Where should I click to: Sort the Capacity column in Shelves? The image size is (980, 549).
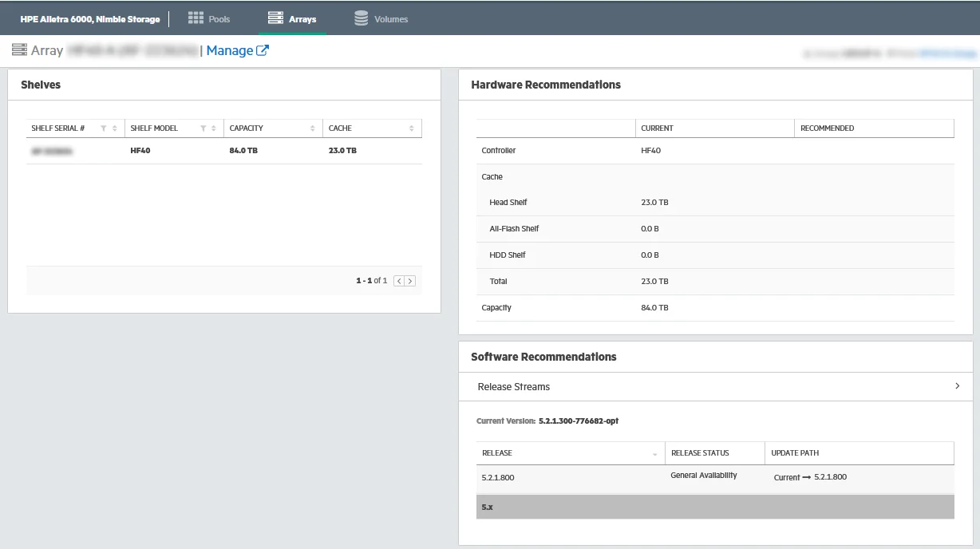point(312,128)
